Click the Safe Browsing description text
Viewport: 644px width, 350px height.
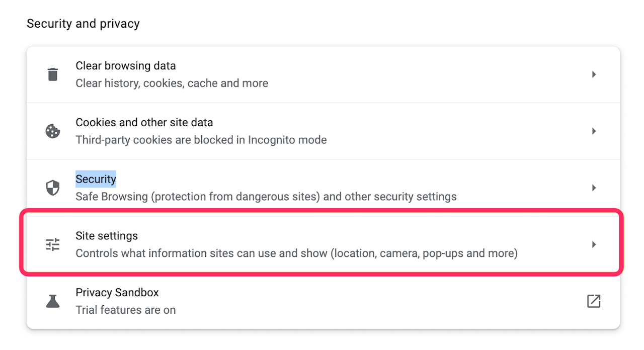(x=266, y=197)
